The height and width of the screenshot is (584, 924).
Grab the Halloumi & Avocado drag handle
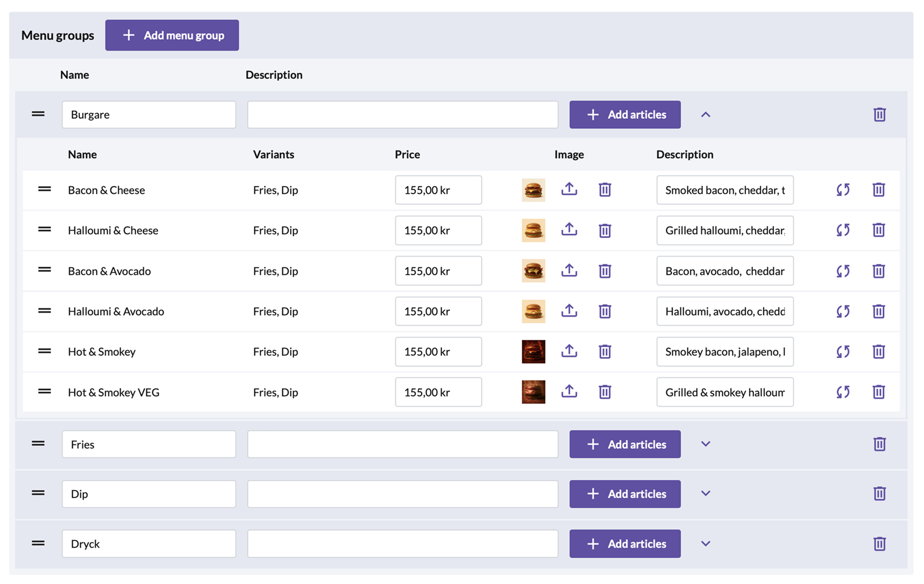pyautogui.click(x=44, y=311)
